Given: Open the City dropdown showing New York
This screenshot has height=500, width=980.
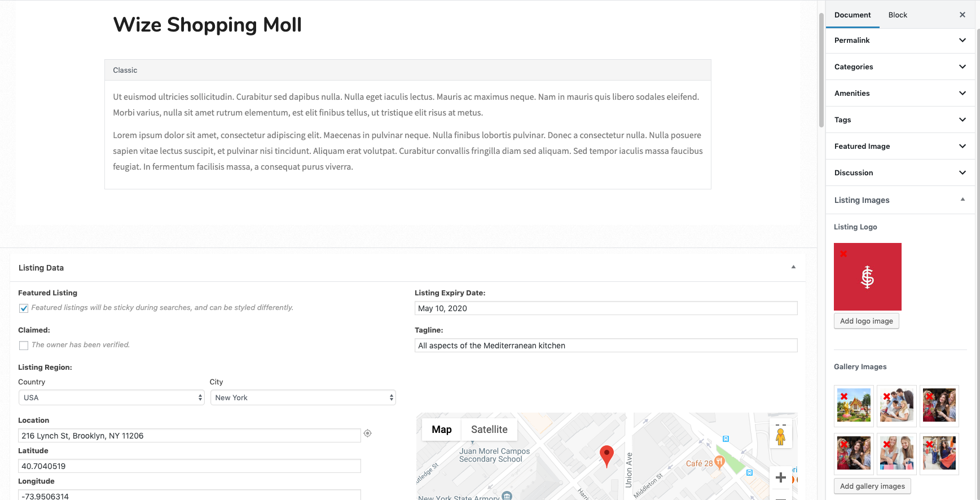Looking at the screenshot, I should point(303,397).
